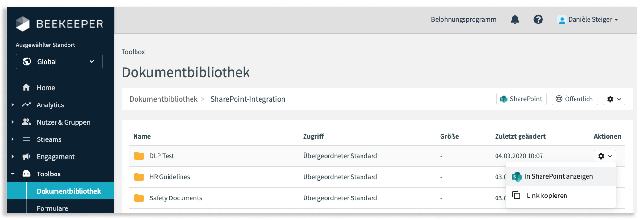Screen dimensions: 644x220
Task: Click the Engagement megaphone icon
Action: 27,157
